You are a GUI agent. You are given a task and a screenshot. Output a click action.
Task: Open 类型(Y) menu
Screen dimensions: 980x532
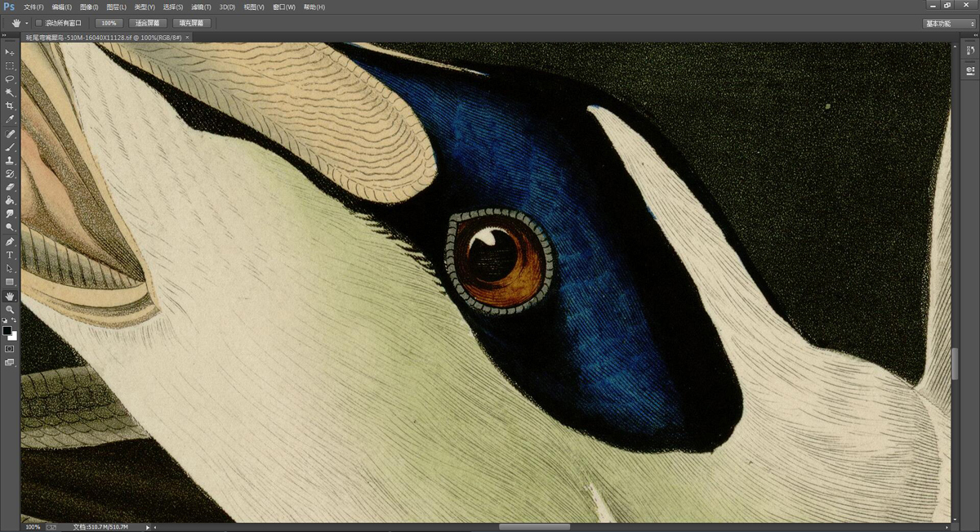click(x=145, y=7)
